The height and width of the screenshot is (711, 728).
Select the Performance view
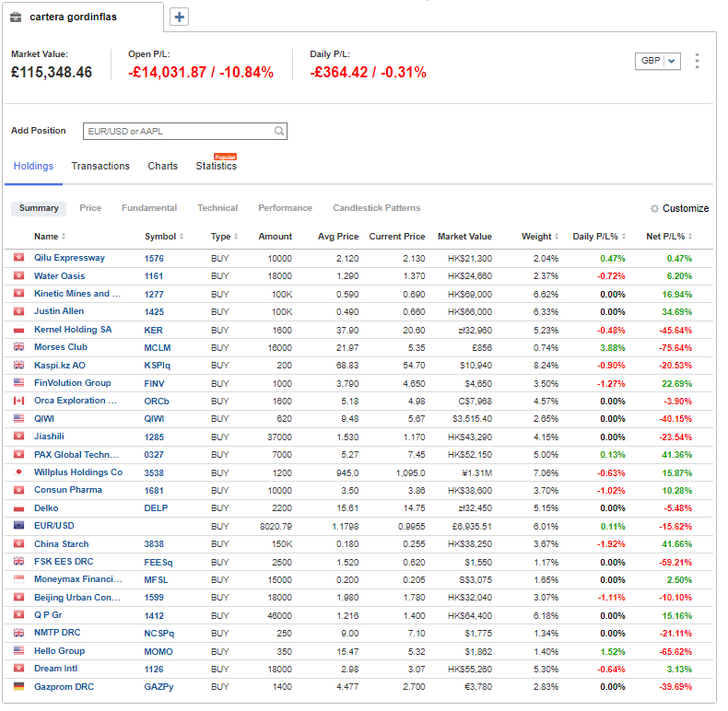pos(285,208)
